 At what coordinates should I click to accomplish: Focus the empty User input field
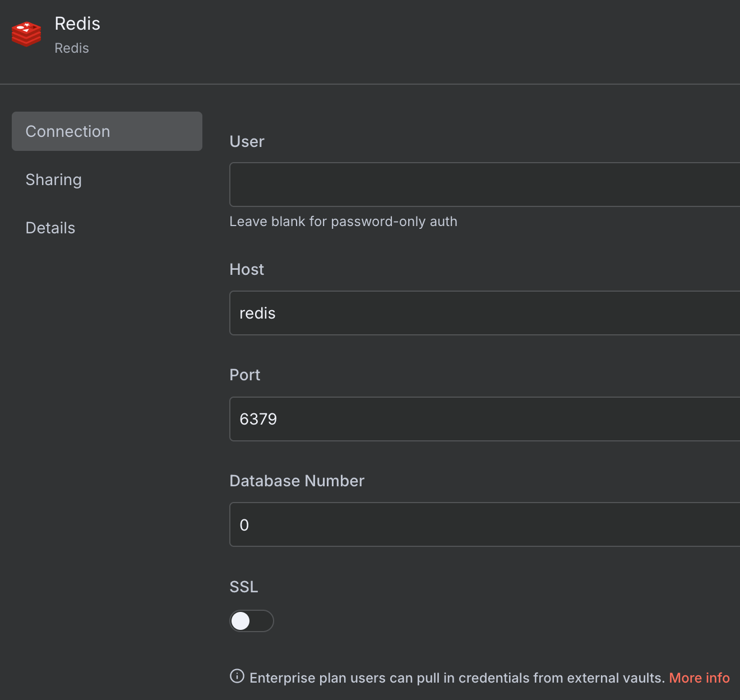[x=485, y=185]
